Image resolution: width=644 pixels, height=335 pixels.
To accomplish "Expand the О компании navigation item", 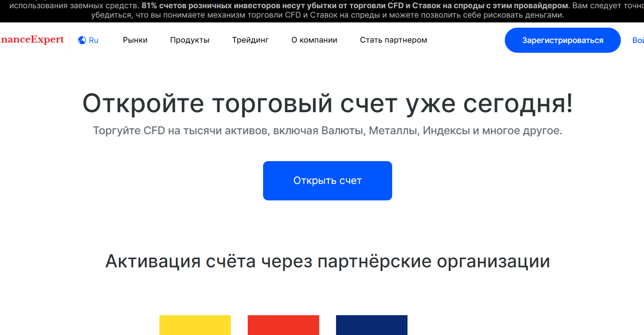I will [x=314, y=40].
